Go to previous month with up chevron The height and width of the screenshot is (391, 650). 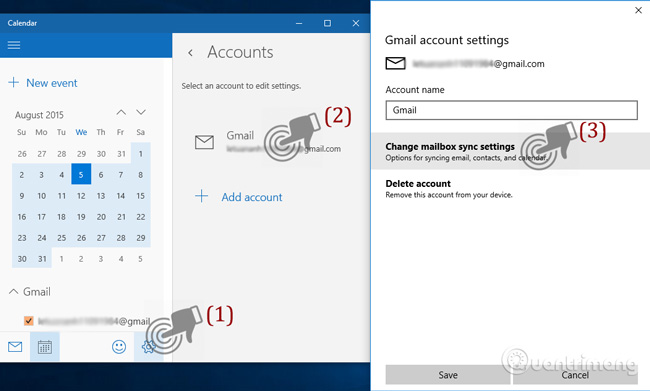point(121,112)
